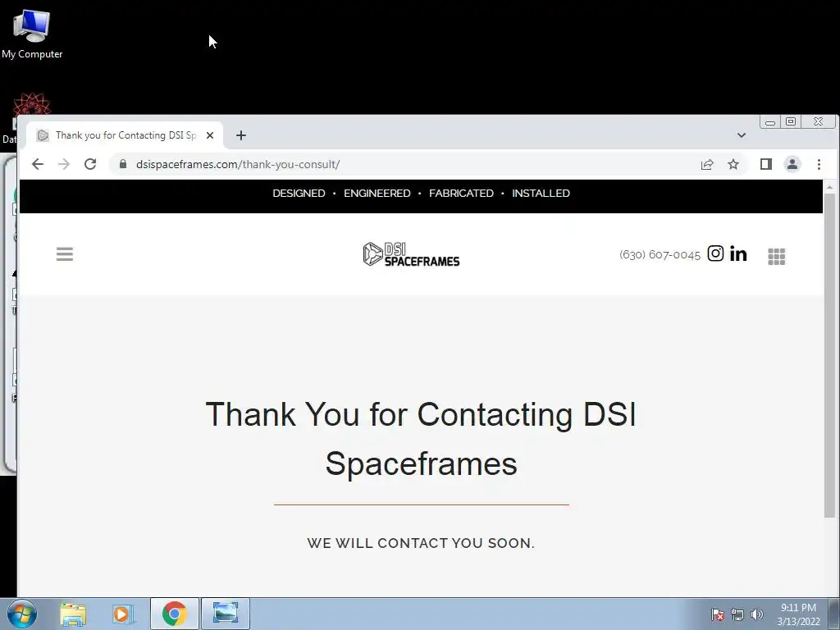Click the Show desktop button
Viewport: 840px width, 630px height.
point(834,614)
